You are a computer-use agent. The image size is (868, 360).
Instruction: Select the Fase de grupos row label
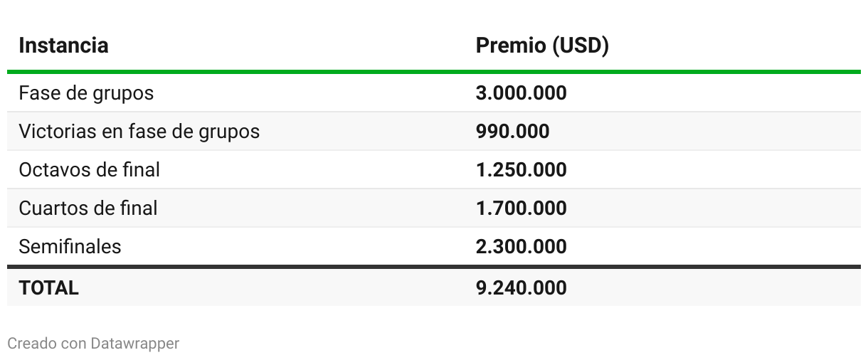[86, 93]
